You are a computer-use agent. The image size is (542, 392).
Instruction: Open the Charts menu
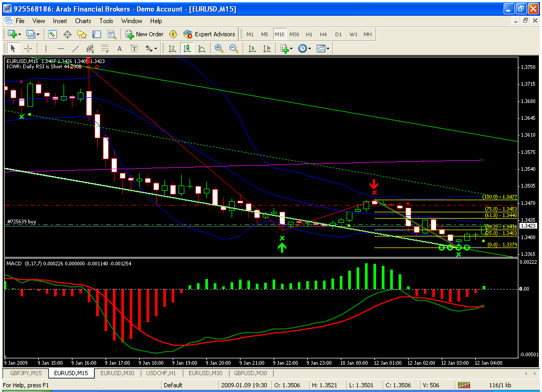point(83,21)
